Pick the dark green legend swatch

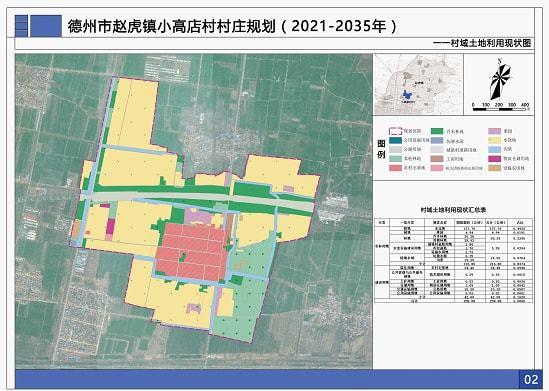point(437,131)
